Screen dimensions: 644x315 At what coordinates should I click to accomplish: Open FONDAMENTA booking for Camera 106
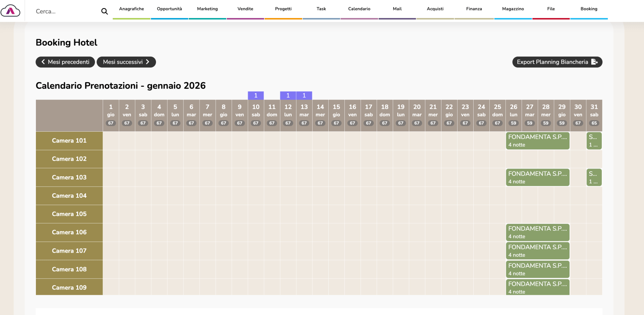537,232
